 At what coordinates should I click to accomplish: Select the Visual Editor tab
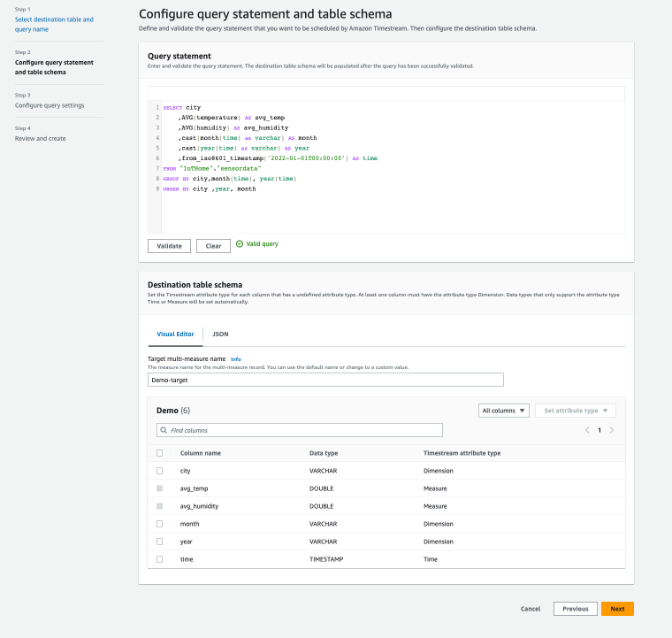[175, 334]
